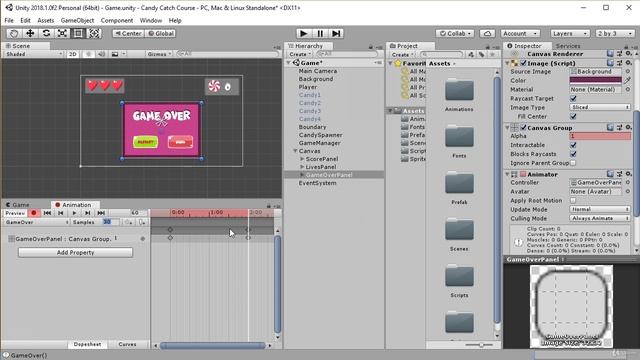
Task: Go to first animation keyframe
Action: [x=47, y=213]
